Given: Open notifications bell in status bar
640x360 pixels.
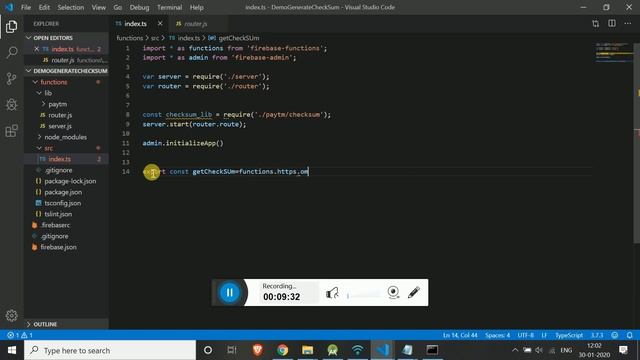Looking at the screenshot, I should [x=629, y=335].
